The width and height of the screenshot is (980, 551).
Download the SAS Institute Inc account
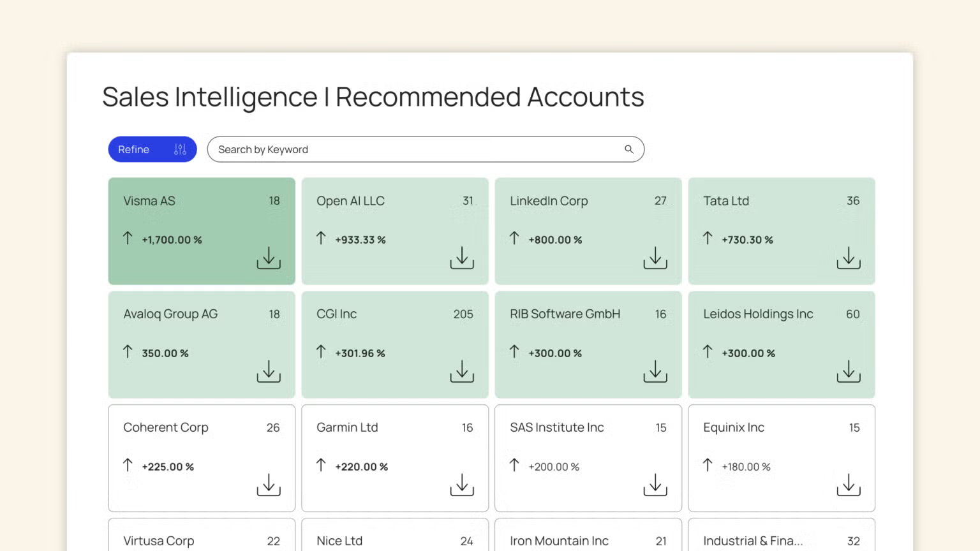coord(655,485)
